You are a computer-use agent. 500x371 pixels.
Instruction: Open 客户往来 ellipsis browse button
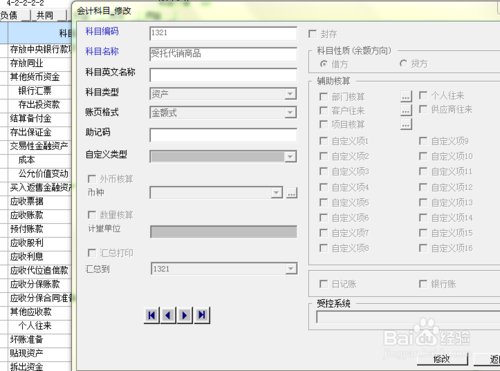[x=406, y=110]
